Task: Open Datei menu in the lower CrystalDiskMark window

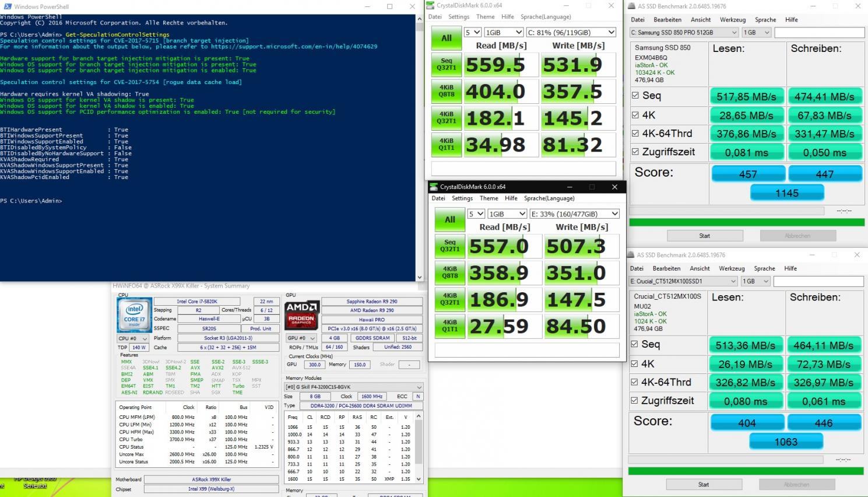Action: point(438,198)
